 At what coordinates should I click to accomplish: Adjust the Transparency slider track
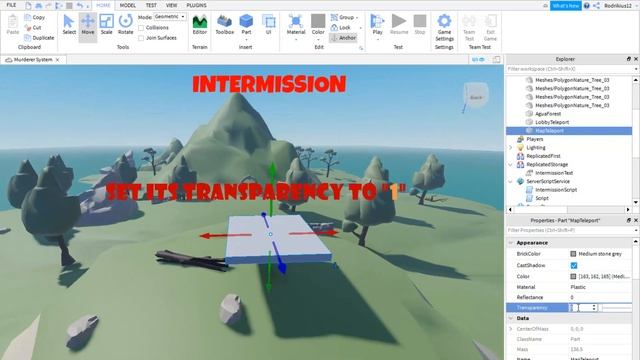click(x=616, y=308)
